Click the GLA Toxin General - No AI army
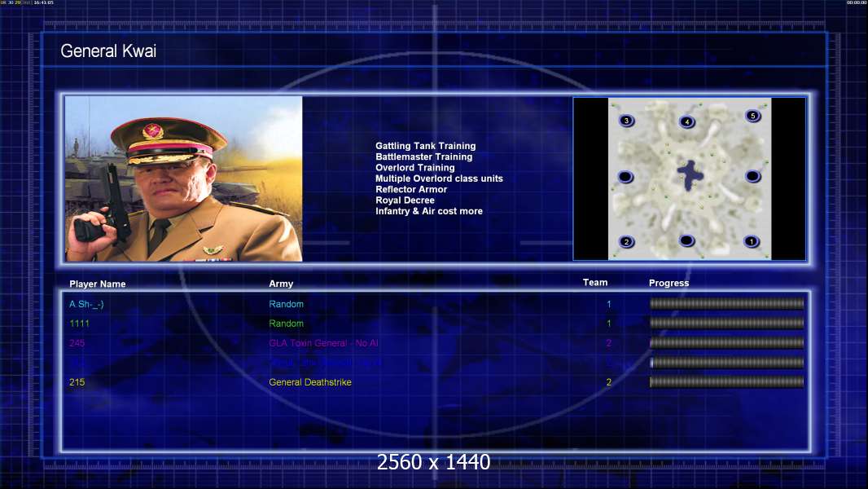This screenshot has width=868, height=489. click(x=324, y=343)
